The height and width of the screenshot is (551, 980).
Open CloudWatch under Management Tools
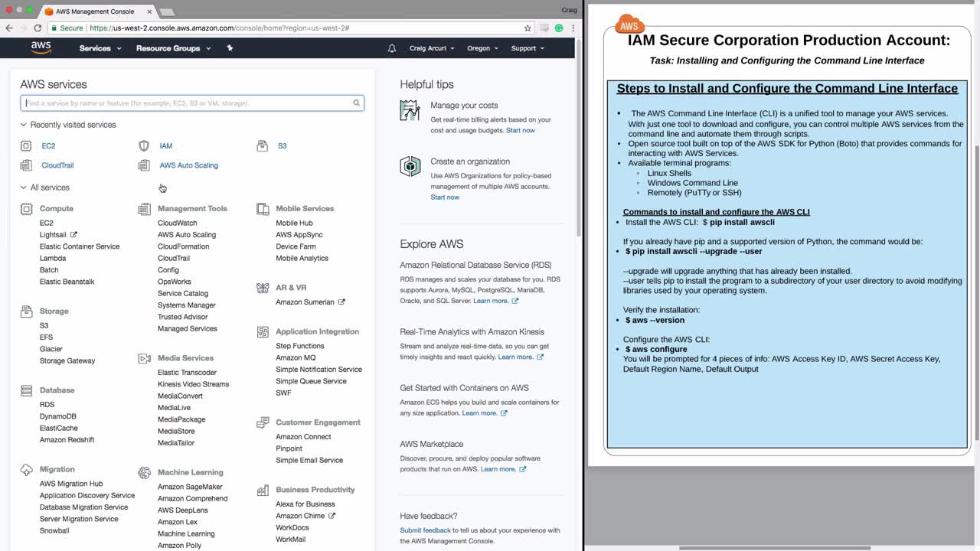177,223
